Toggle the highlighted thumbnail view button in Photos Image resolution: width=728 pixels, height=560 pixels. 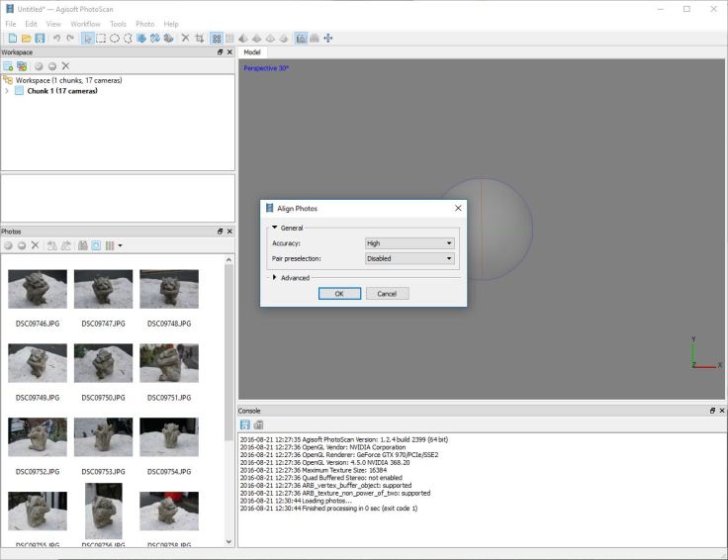pyautogui.click(x=96, y=244)
